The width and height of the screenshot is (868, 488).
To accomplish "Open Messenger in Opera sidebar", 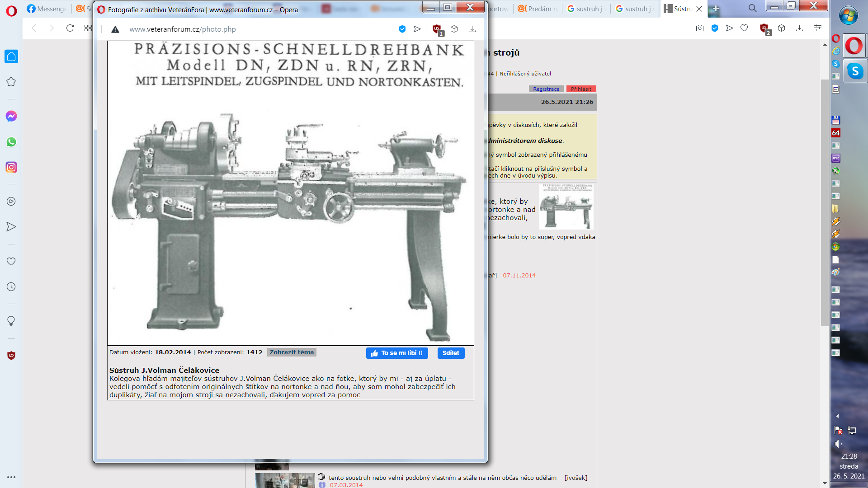I will coord(11,117).
